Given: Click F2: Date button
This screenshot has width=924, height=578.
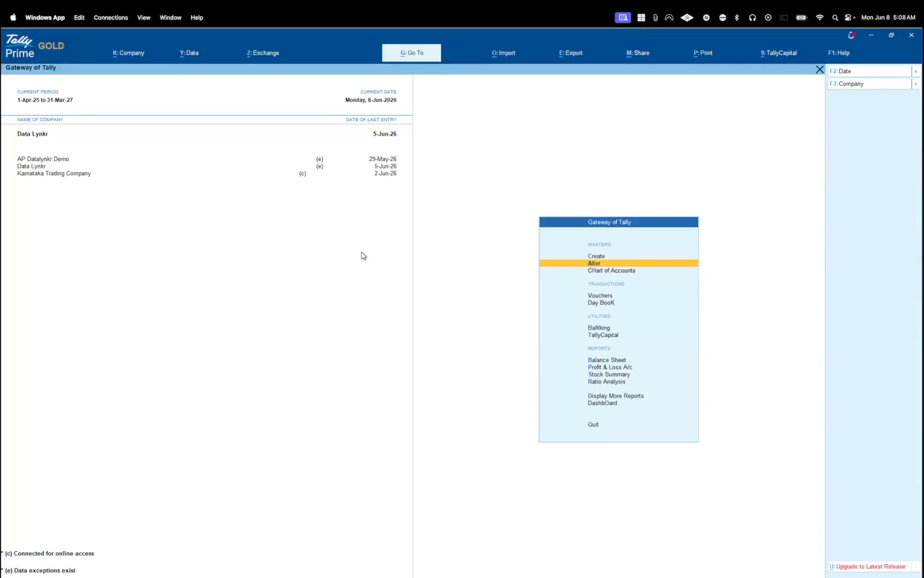Looking at the screenshot, I should point(869,71).
